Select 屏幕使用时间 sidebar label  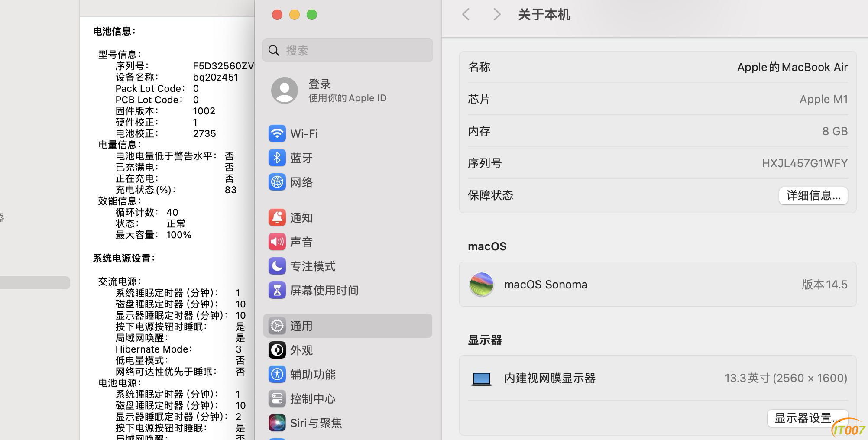coord(324,290)
